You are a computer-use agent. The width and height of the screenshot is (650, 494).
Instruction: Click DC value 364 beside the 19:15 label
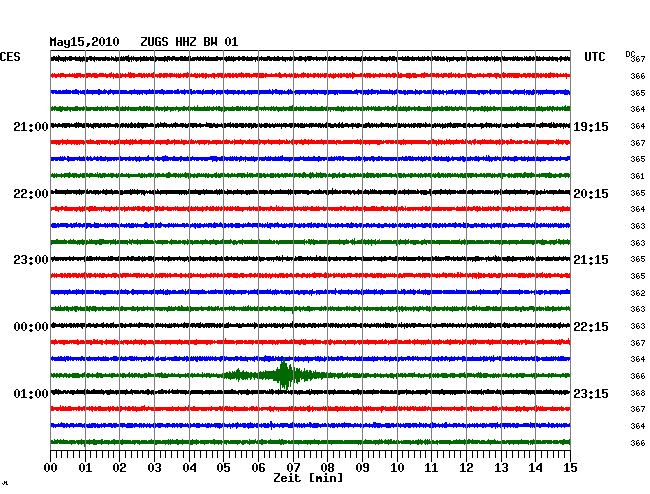pyautogui.click(x=638, y=126)
